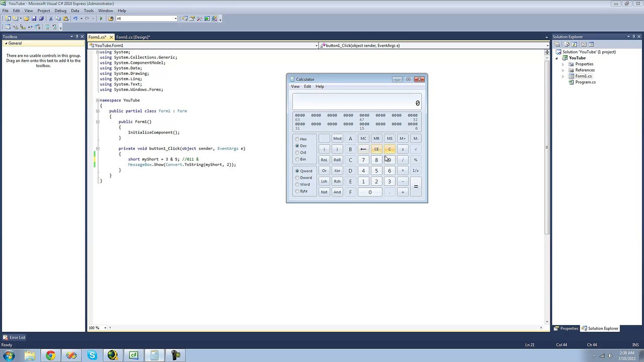Expand the Form1.cs node in Solution Explorer
The image size is (644, 362).
pyautogui.click(x=563, y=76)
